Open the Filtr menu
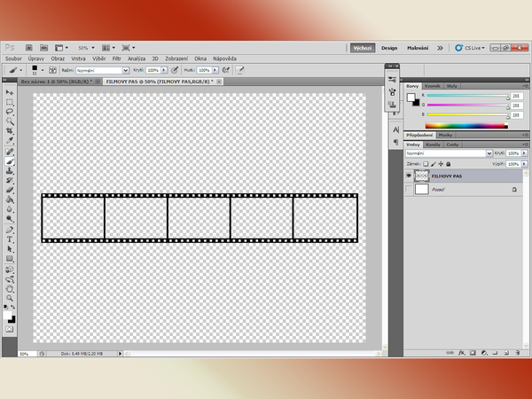The image size is (532, 399). (x=116, y=59)
